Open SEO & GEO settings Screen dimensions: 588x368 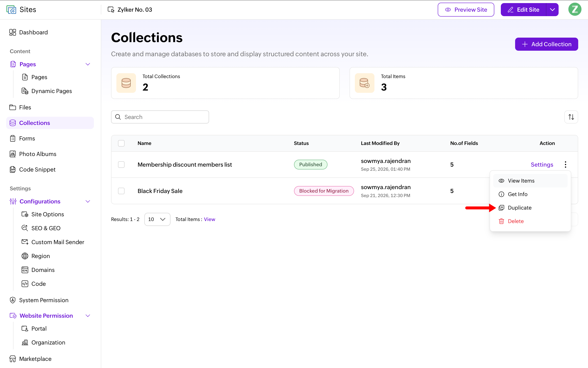41,228
